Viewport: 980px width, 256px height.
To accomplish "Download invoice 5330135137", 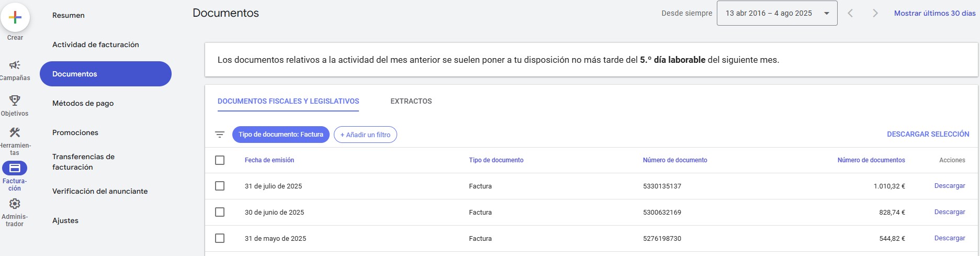I will (x=950, y=186).
